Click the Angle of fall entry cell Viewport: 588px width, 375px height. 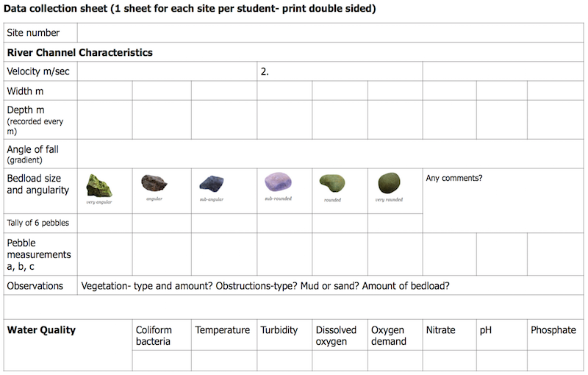tap(331, 154)
